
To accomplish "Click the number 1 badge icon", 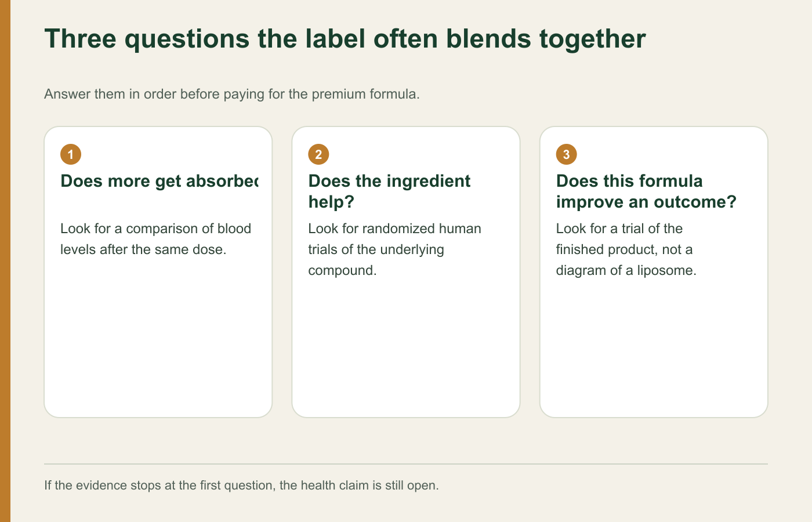I will (71, 154).
